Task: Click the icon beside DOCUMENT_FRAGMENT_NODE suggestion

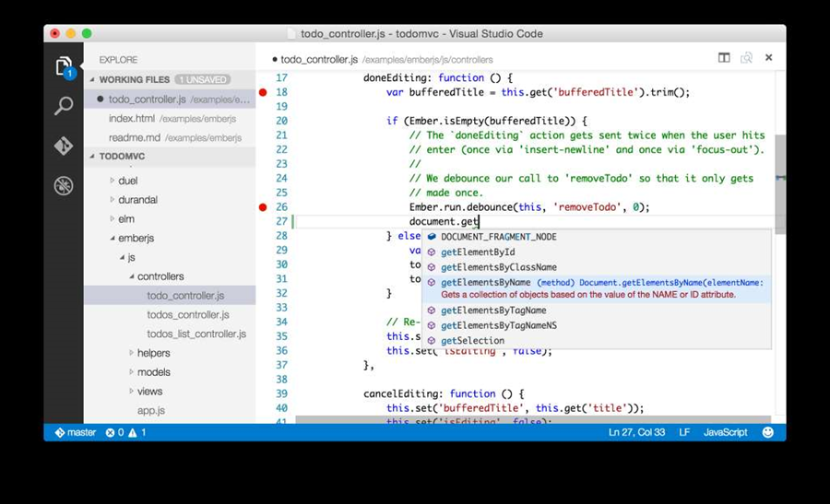Action: pyautogui.click(x=432, y=237)
